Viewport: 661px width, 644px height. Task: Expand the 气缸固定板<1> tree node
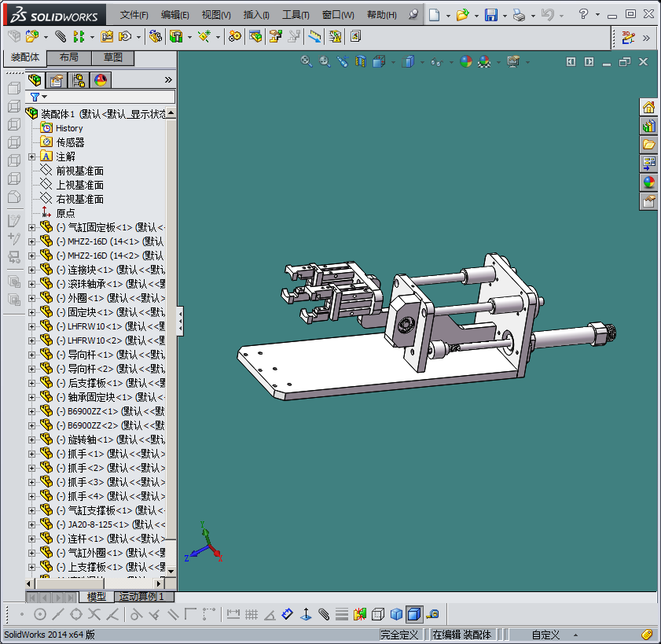tap(32, 227)
